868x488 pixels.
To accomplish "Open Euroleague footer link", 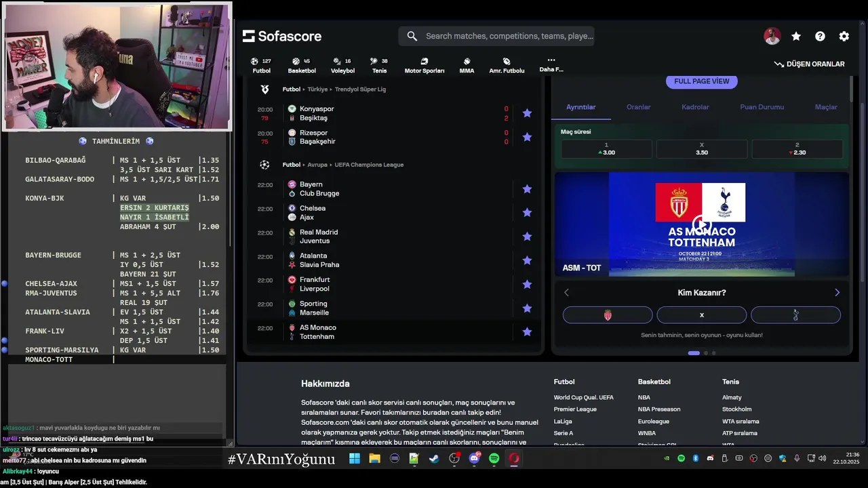I will point(653,422).
